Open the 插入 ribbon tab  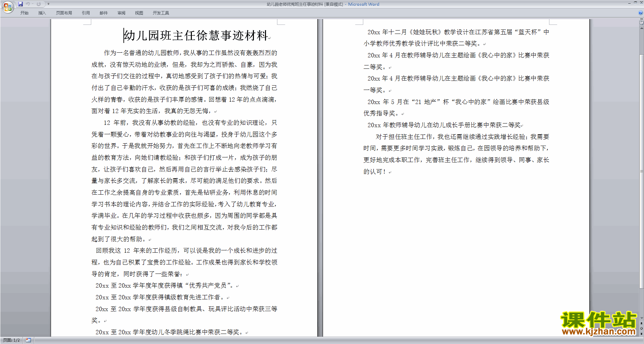coord(42,13)
